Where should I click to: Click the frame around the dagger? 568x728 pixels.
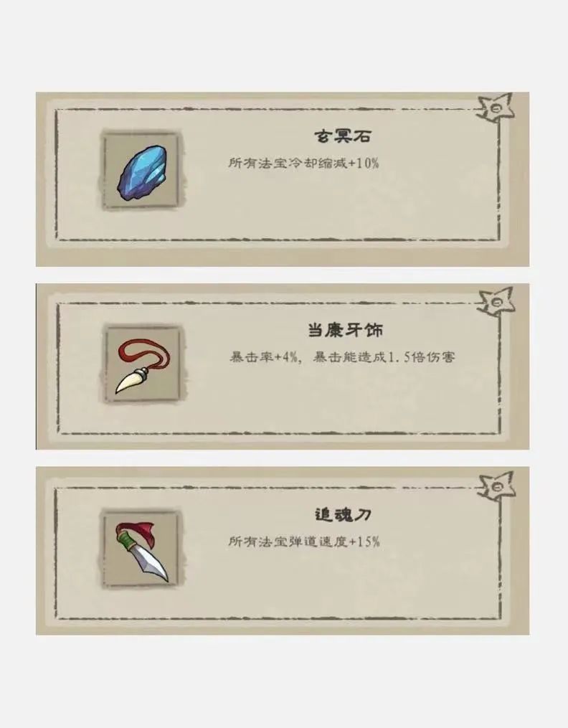pos(143,549)
